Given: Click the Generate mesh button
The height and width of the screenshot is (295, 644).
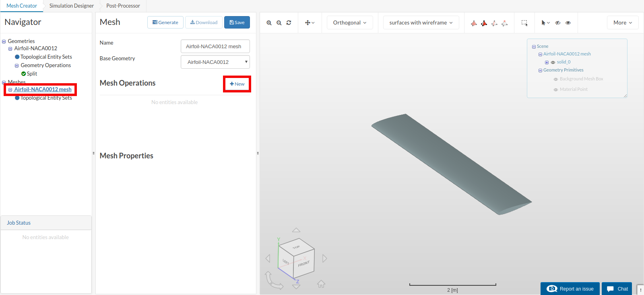Looking at the screenshot, I should click(165, 23).
